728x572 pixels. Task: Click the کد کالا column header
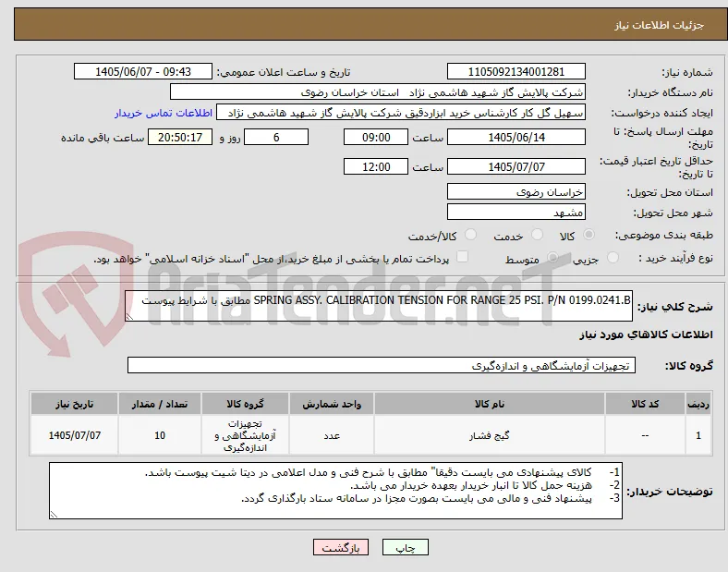[645, 404]
